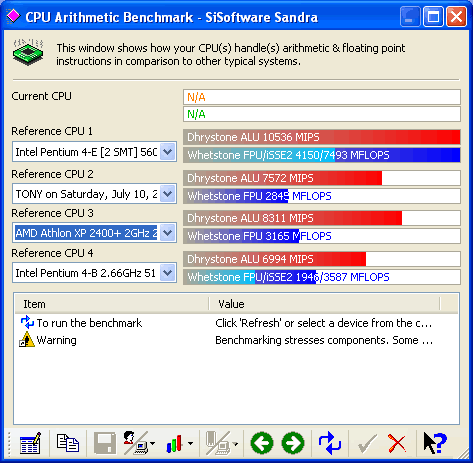Image resolution: width=473 pixels, height=463 pixels.
Task: Go forward with green right arrow
Action: pyautogui.click(x=293, y=443)
